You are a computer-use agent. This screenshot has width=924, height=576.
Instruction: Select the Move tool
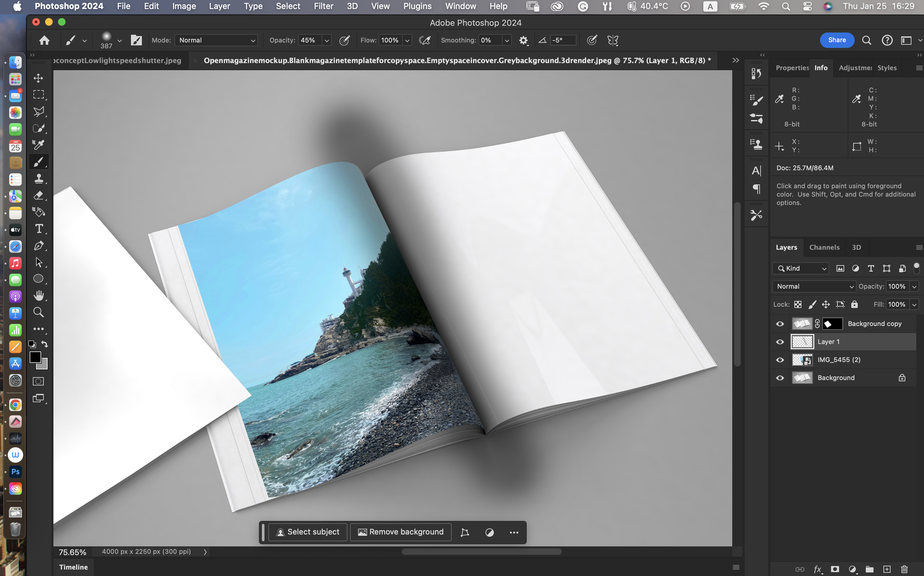click(39, 78)
